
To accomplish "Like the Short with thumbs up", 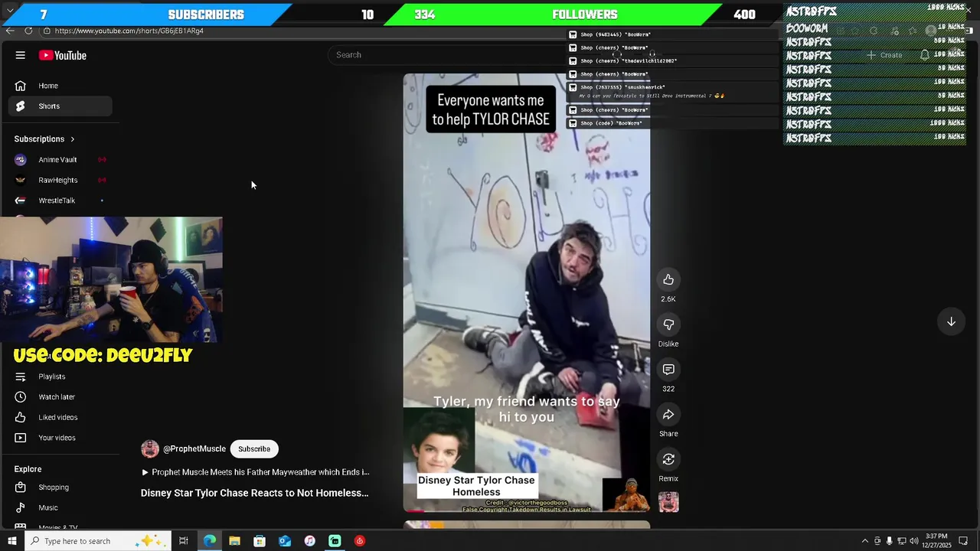I will (x=668, y=280).
